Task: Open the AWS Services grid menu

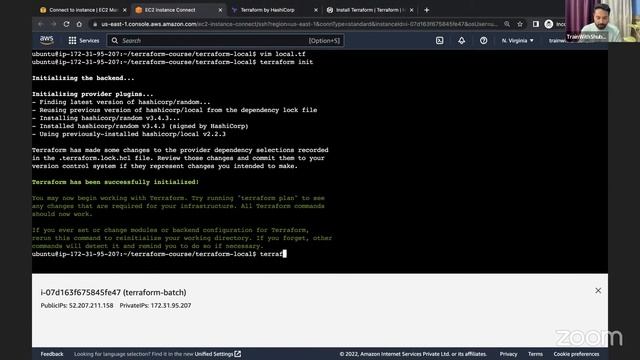Action: coord(84,40)
